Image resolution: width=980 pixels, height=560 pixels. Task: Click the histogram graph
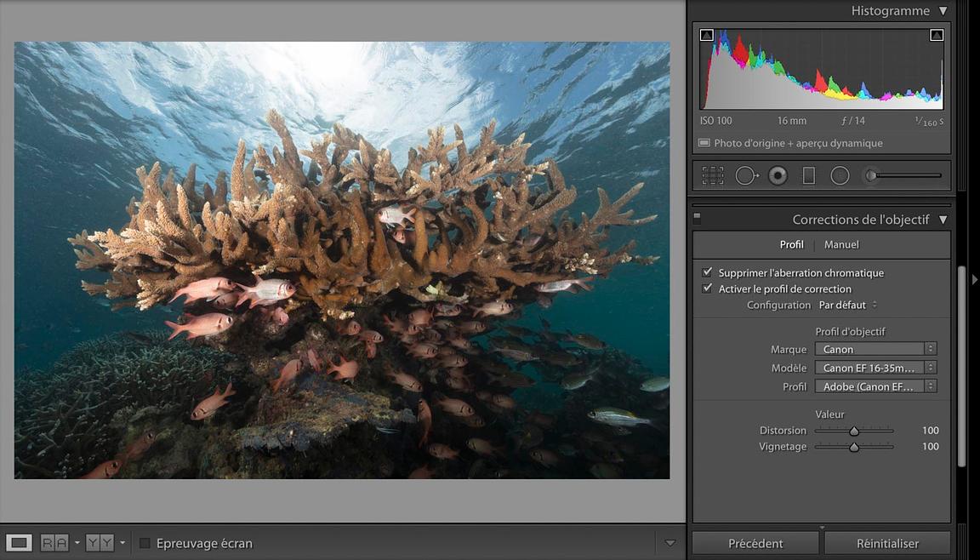[822, 69]
